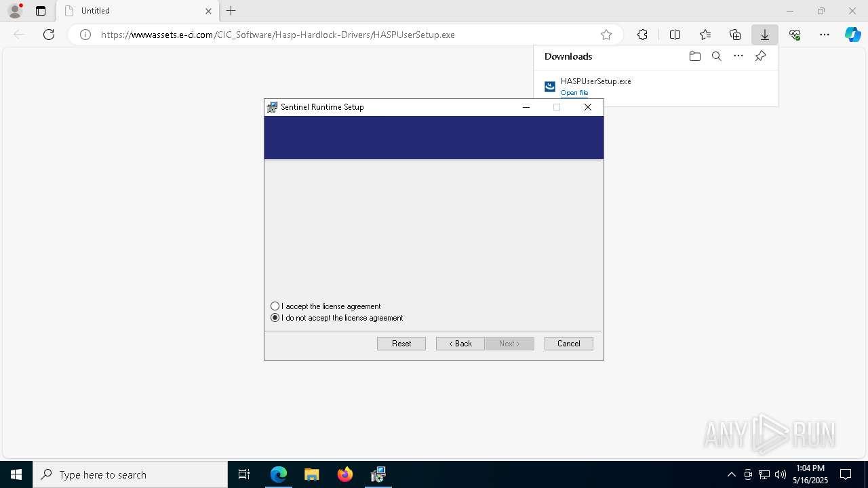Image resolution: width=868 pixels, height=488 pixels.
Task: Open Extensions puzzle icon
Action: click(x=642, y=35)
